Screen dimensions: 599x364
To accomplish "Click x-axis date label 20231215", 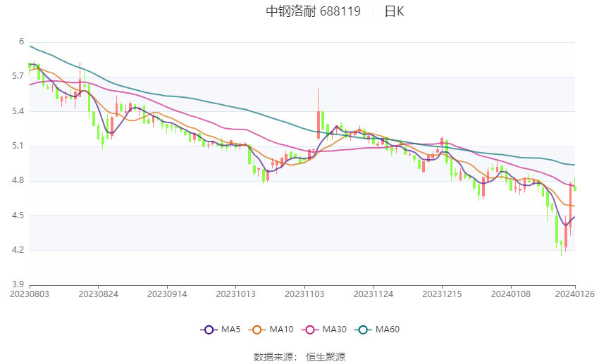I will click(x=442, y=294).
